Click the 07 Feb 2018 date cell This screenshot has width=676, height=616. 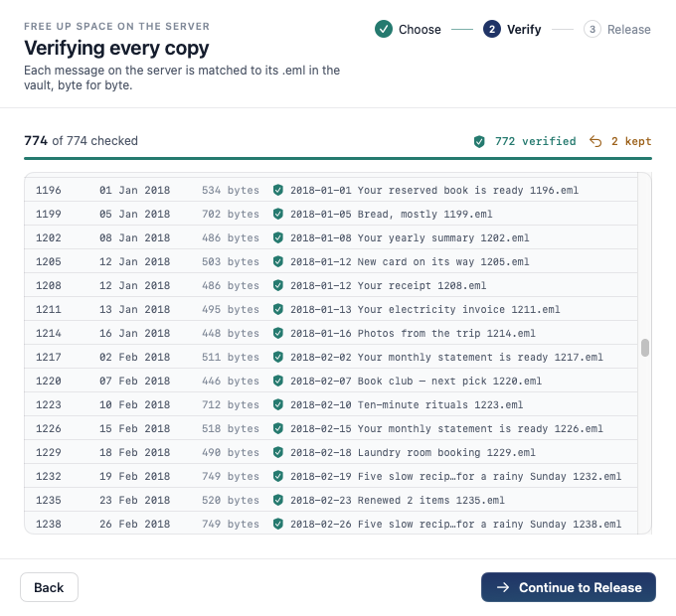(134, 381)
